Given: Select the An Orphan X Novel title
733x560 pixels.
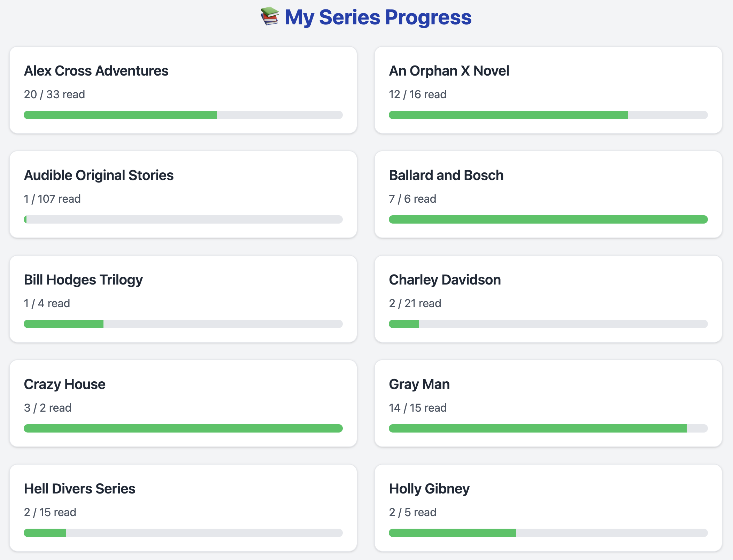Looking at the screenshot, I should pos(449,71).
